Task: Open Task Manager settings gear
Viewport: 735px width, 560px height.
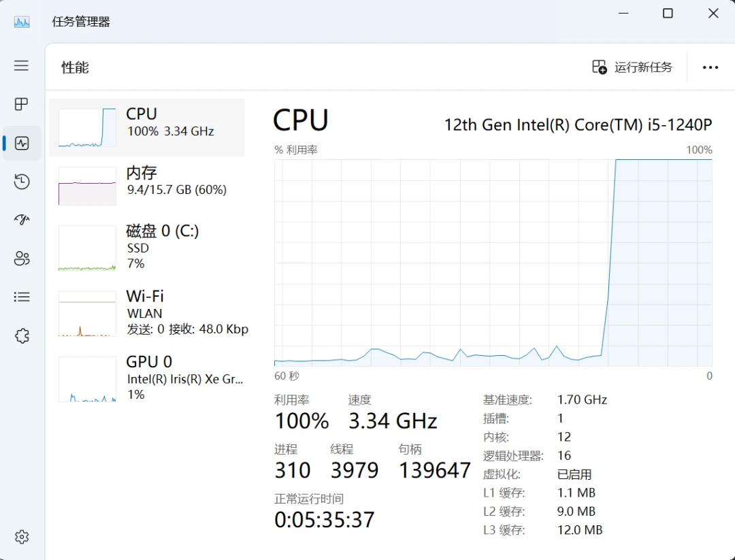Action: coord(22,537)
